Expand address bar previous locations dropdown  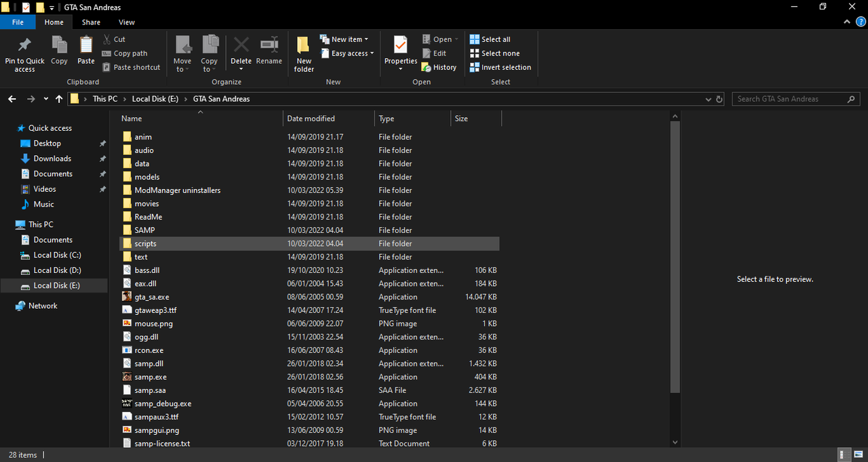[x=709, y=99]
